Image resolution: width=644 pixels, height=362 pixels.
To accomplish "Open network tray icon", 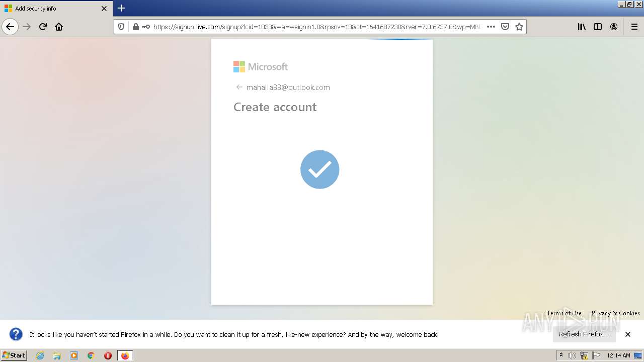I will click(x=584, y=355).
